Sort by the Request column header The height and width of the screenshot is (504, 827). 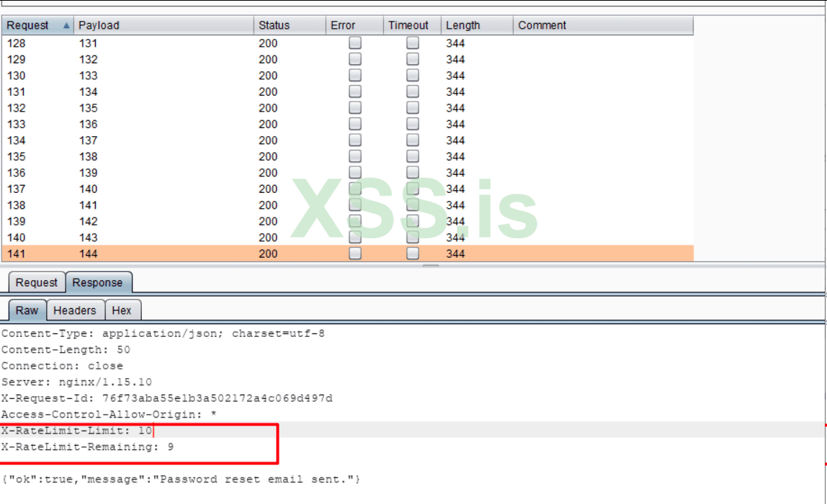[37, 25]
